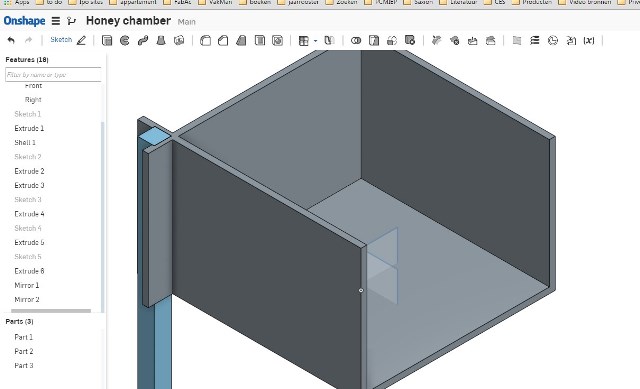Image resolution: width=640 pixels, height=389 pixels.
Task: Select Part 1 in Parts list
Action: pyautogui.click(x=23, y=337)
